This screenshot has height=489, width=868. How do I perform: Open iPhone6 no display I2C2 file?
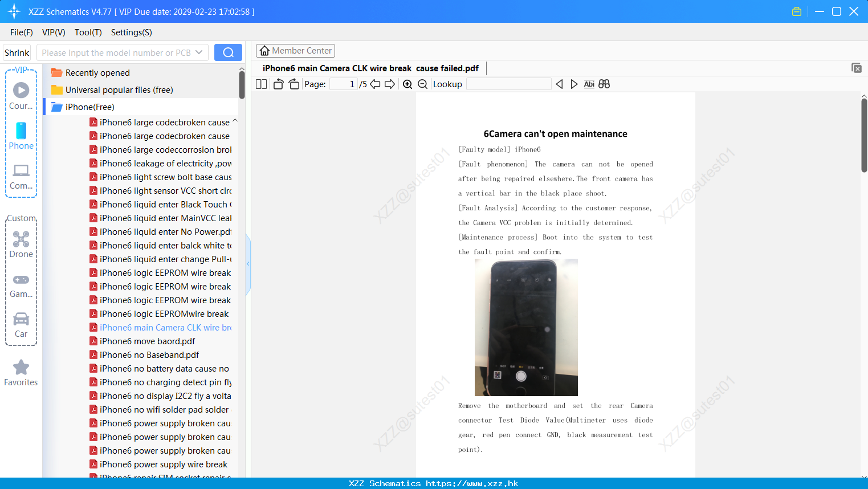[x=161, y=396]
